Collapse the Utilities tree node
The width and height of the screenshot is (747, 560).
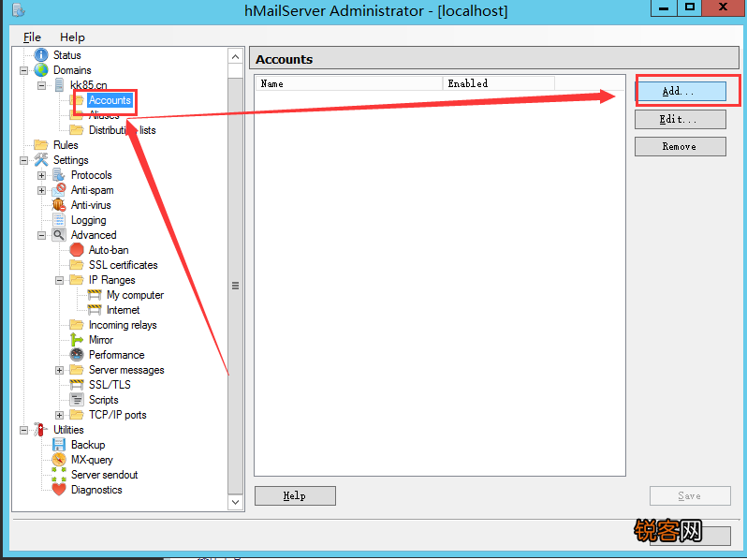pos(23,430)
